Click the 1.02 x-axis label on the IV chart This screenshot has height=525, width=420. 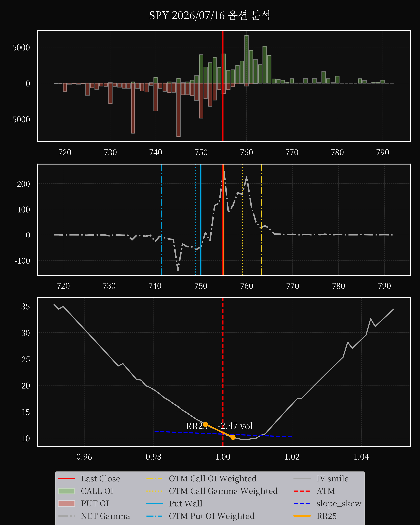pyautogui.click(x=292, y=457)
